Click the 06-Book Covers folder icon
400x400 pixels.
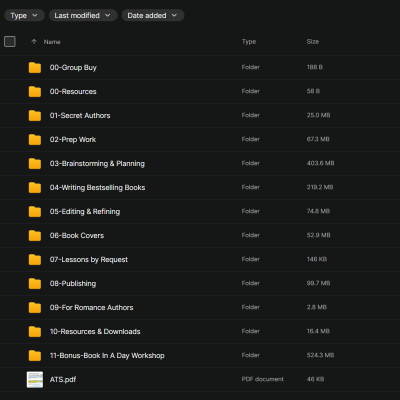35,236
